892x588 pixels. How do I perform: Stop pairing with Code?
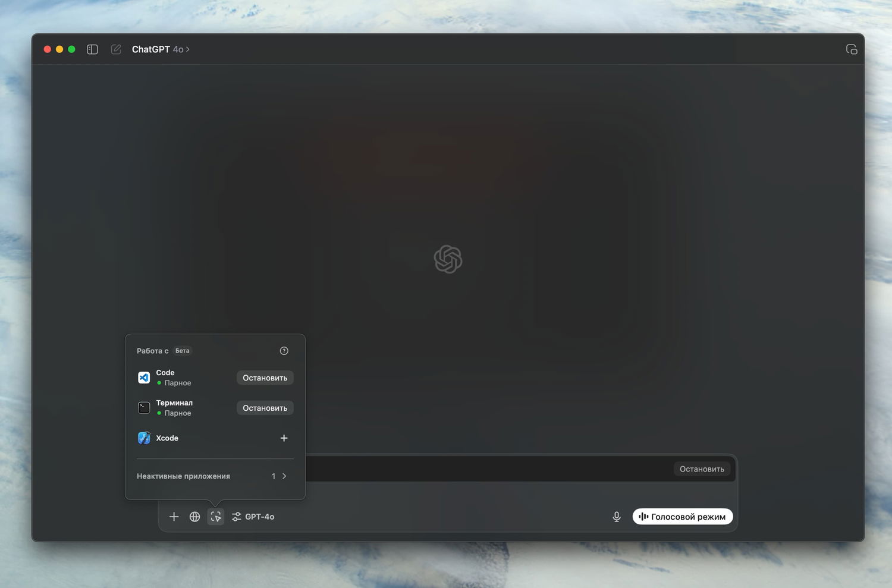tap(265, 378)
